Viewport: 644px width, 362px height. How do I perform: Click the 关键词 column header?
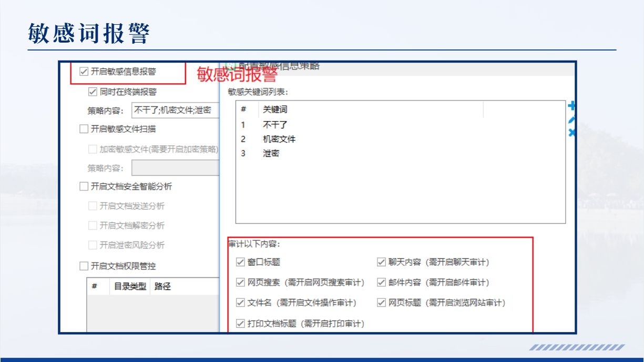pyautogui.click(x=275, y=110)
